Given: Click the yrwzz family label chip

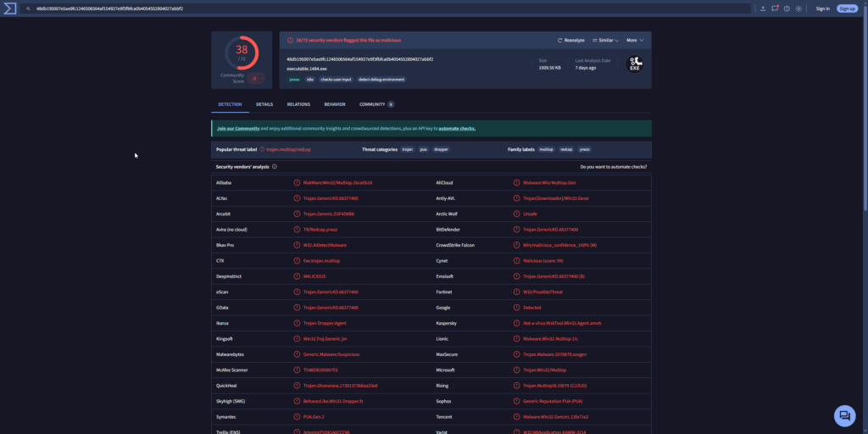Looking at the screenshot, I should 585,149.
